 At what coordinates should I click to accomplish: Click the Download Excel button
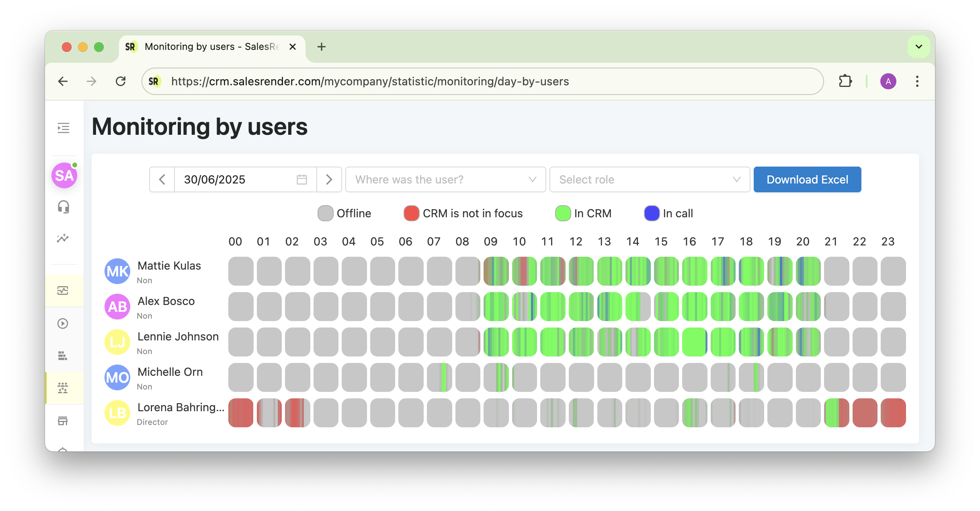click(x=807, y=179)
